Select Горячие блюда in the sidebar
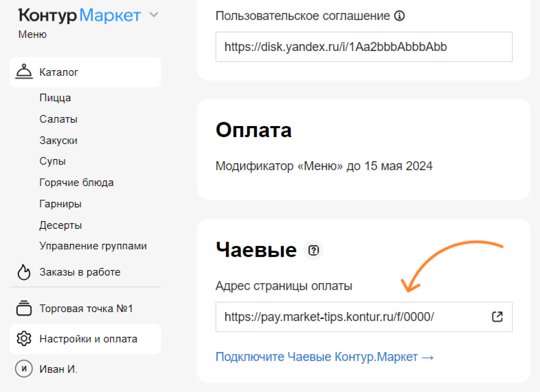 coord(76,183)
